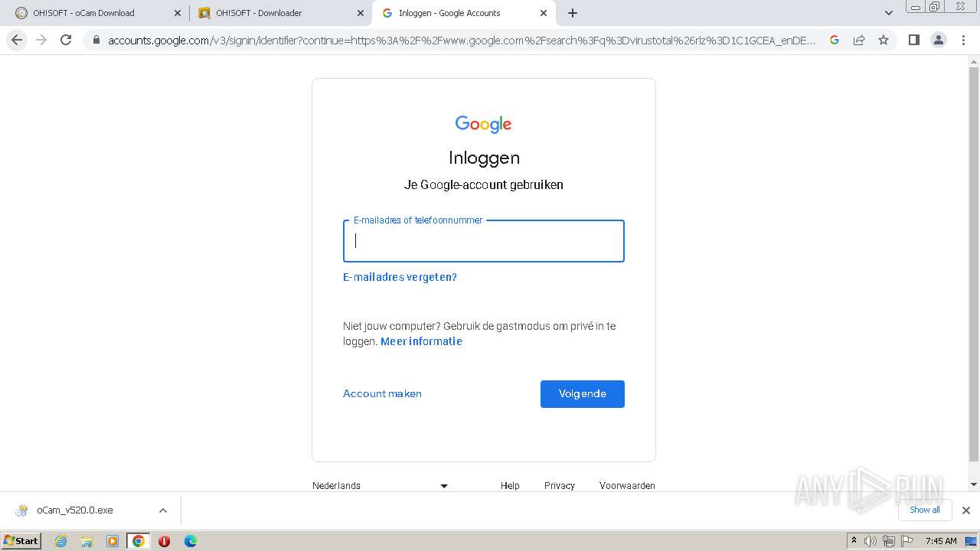This screenshot has width=980, height=551.
Task: Select the Chrome taskbar icon
Action: pyautogui.click(x=139, y=541)
